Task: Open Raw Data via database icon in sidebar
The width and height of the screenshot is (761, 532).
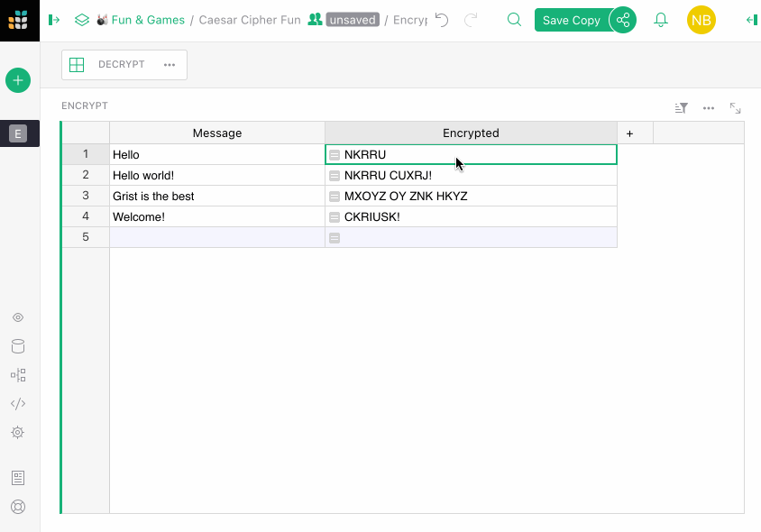Action: pyautogui.click(x=18, y=346)
